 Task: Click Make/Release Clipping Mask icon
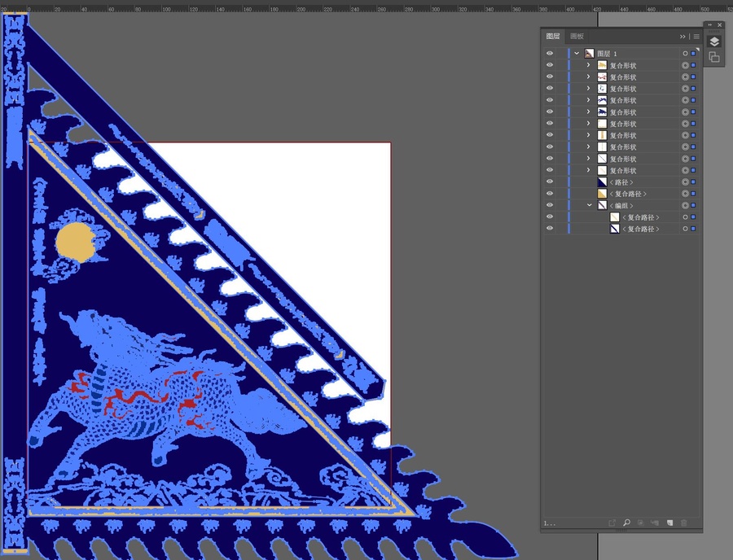point(641,523)
